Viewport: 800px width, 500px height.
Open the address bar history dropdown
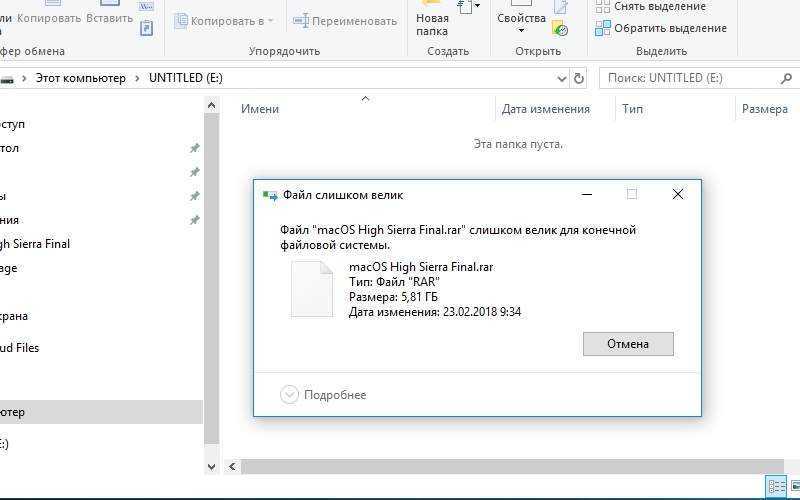coord(562,79)
